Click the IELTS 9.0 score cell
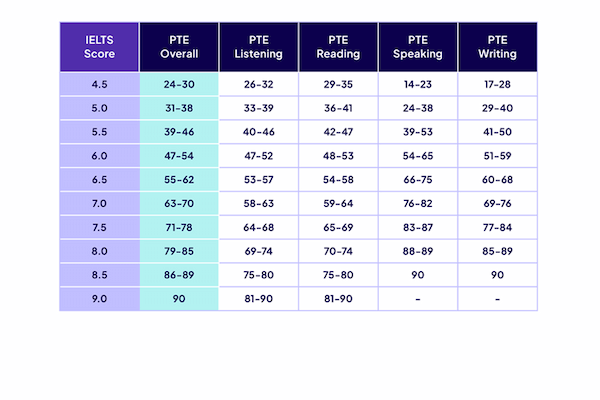600x400 pixels. (99, 299)
